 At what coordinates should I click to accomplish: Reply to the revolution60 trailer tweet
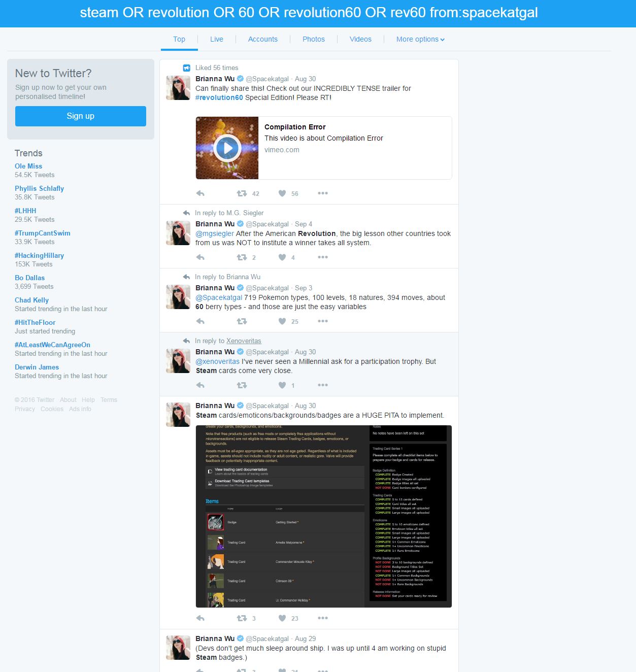pos(200,193)
